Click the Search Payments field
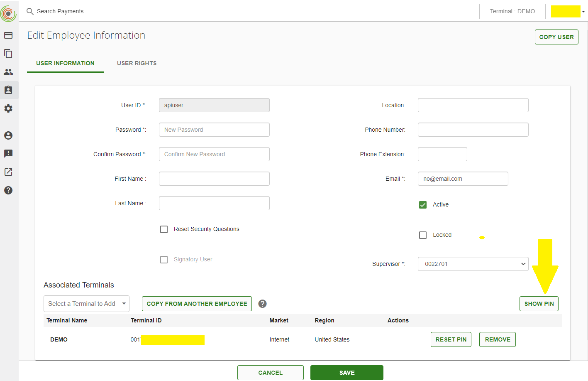Viewport: 588px width, 381px height. click(60, 11)
